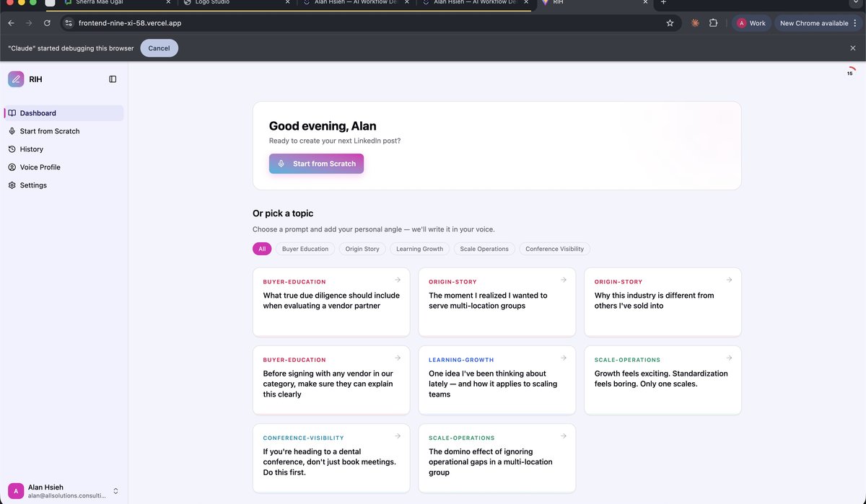Click the bookmark star in the address bar

pos(670,22)
